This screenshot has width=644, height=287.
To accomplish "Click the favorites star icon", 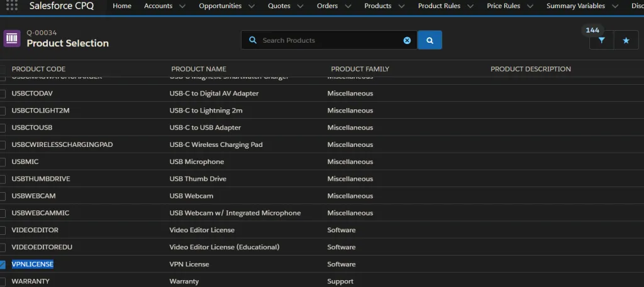I will tap(626, 40).
